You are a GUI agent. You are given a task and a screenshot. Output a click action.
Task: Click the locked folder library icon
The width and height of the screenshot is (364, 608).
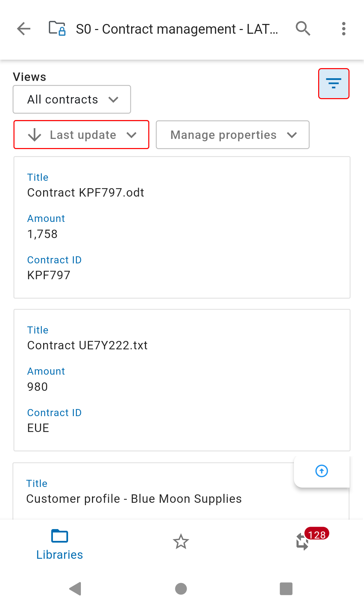click(57, 28)
